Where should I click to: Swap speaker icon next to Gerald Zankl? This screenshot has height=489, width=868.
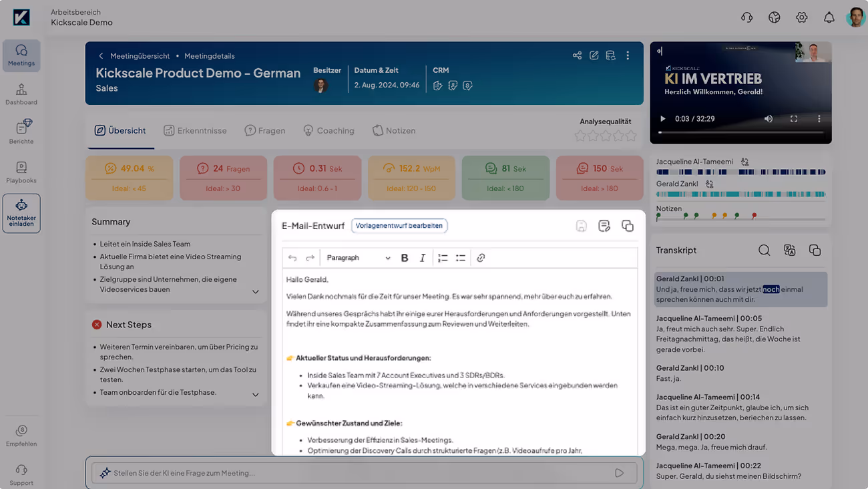point(710,184)
